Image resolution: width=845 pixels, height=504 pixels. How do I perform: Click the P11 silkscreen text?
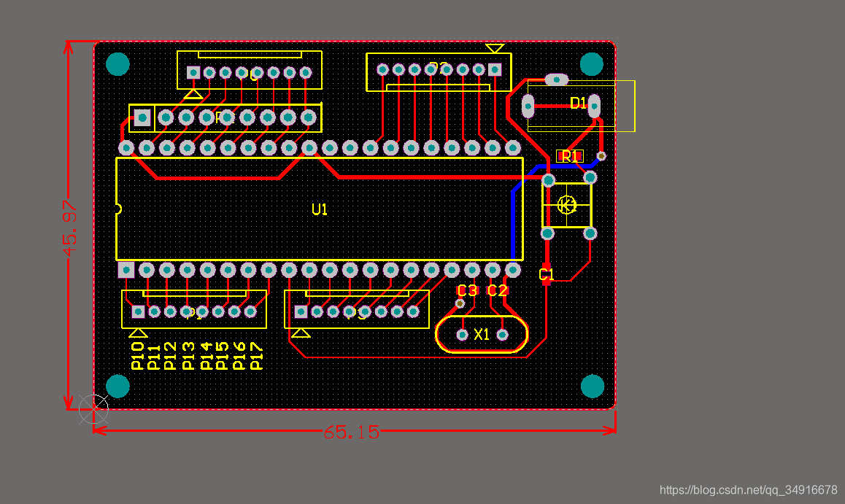[154, 357]
